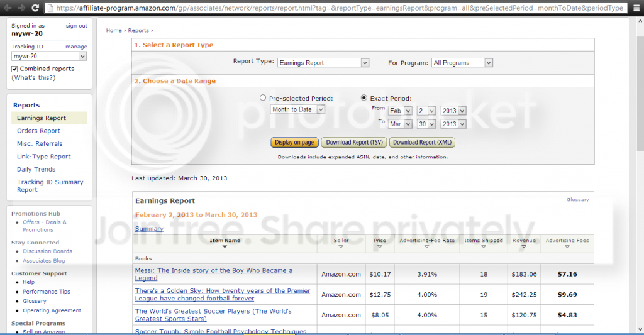644x335 pixels.
Task: Click the page icon in the address bar
Action: (x=50, y=8)
